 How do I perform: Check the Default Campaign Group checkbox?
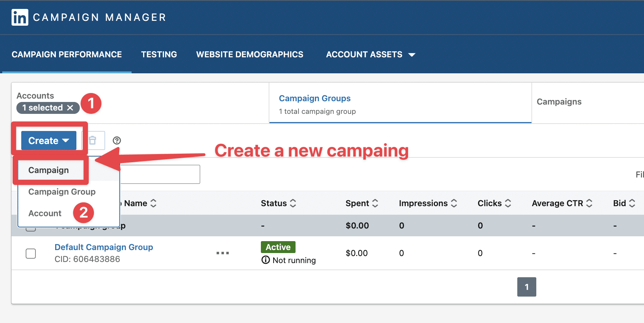(31, 253)
